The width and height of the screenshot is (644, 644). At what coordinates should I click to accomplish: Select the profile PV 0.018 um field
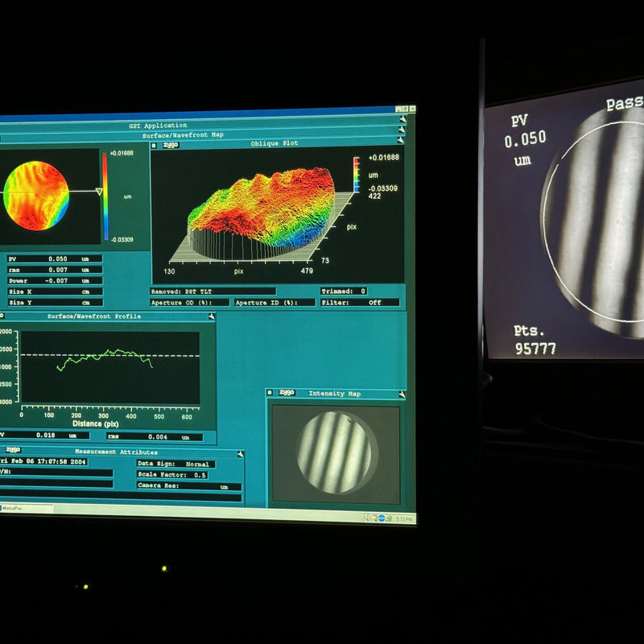[x=44, y=436]
